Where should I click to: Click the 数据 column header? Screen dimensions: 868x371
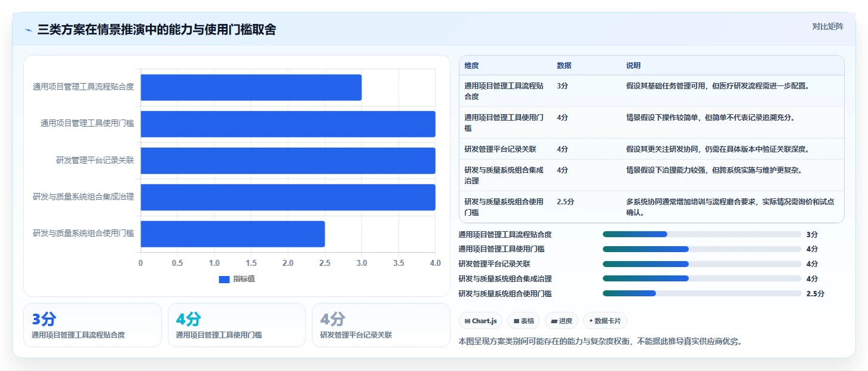[564, 66]
